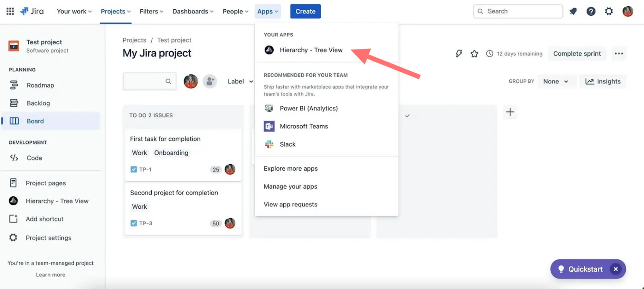
Task: Open the Label filter dropdown
Action: point(240,81)
